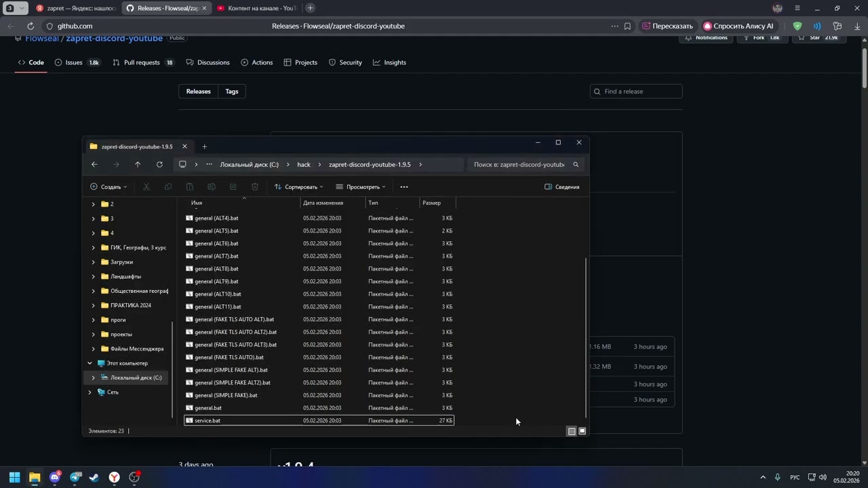The image size is (868, 488).
Task: Open the Сортировать dropdown
Action: pos(299,187)
